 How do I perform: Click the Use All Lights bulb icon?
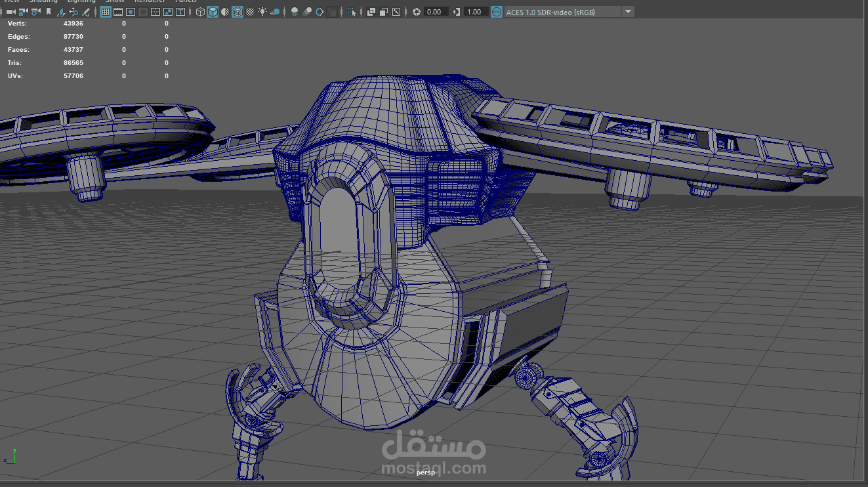point(262,12)
